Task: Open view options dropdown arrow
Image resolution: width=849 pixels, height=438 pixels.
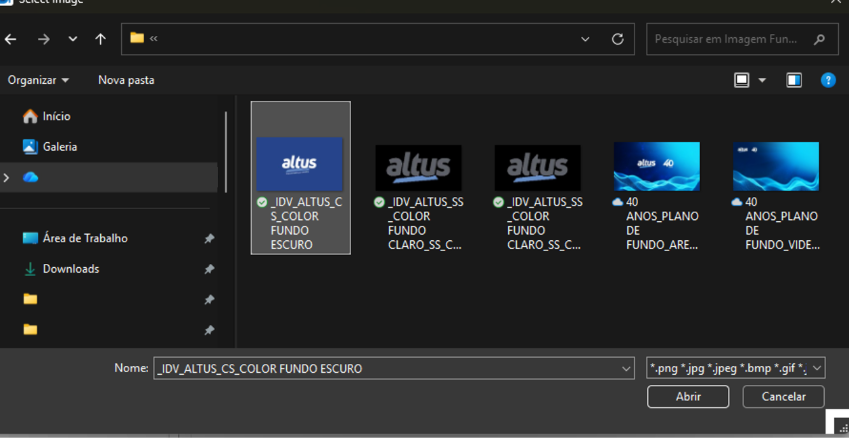Action: [x=762, y=80]
